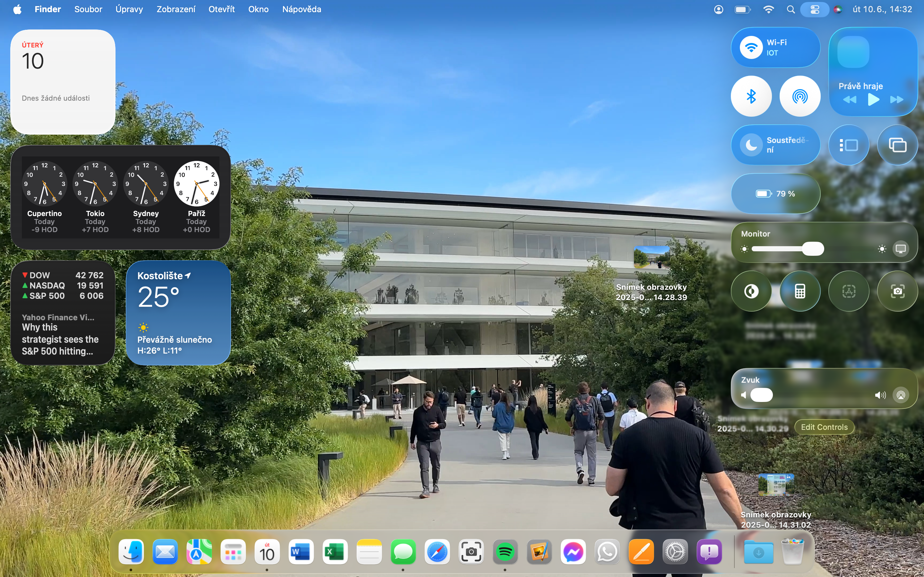The width and height of the screenshot is (924, 577).
Task: Open System Settings from the Dock
Action: (675, 552)
